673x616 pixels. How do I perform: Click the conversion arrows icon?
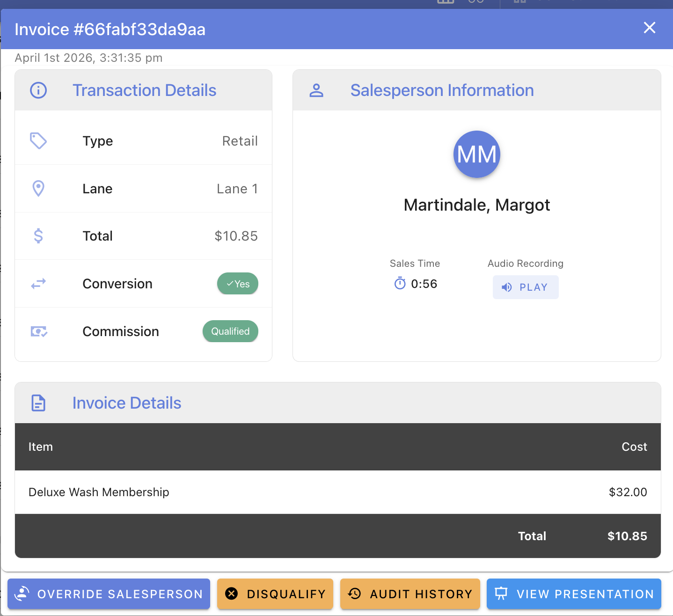tap(38, 284)
